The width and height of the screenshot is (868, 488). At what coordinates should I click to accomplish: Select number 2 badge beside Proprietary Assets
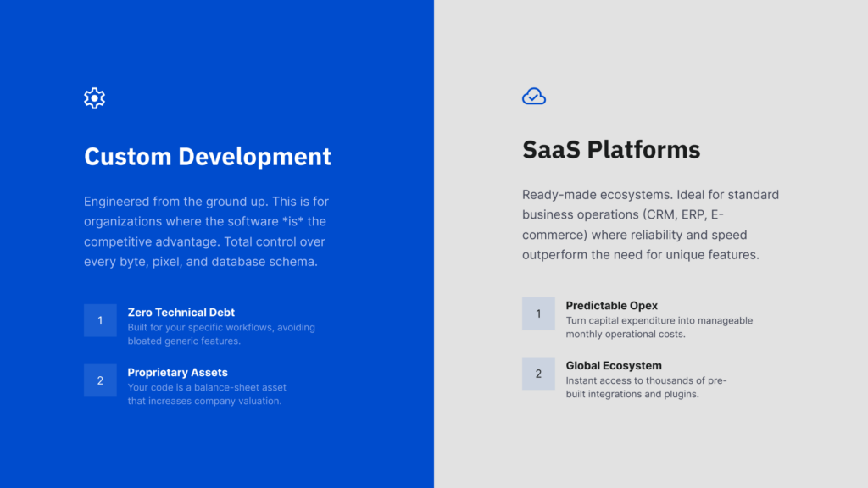100,380
